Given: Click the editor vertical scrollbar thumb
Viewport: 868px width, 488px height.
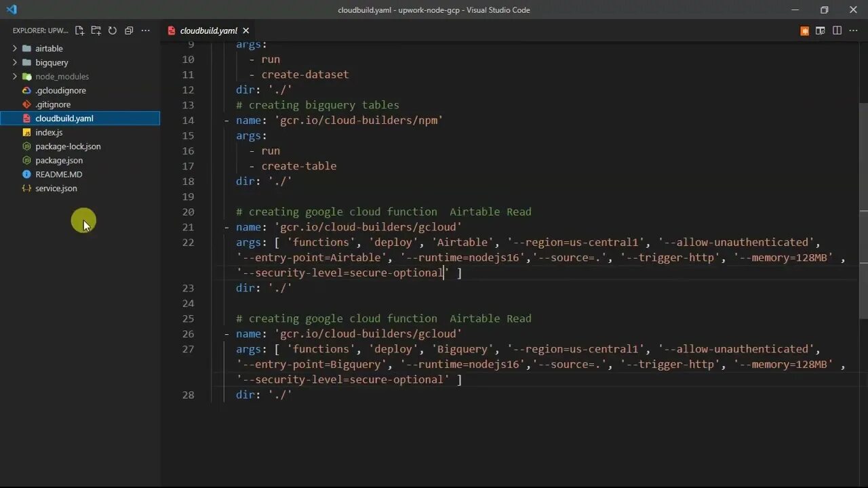Looking at the screenshot, I should click(x=863, y=211).
